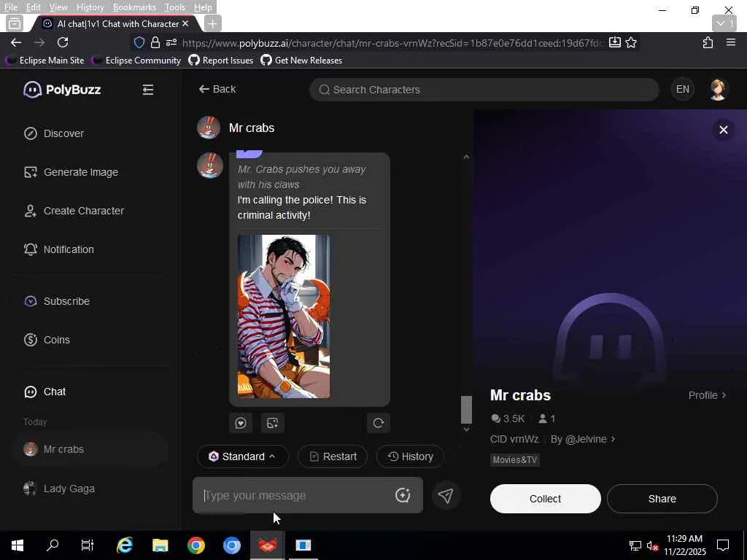
Task: Go to Create Character
Action: 74,211
